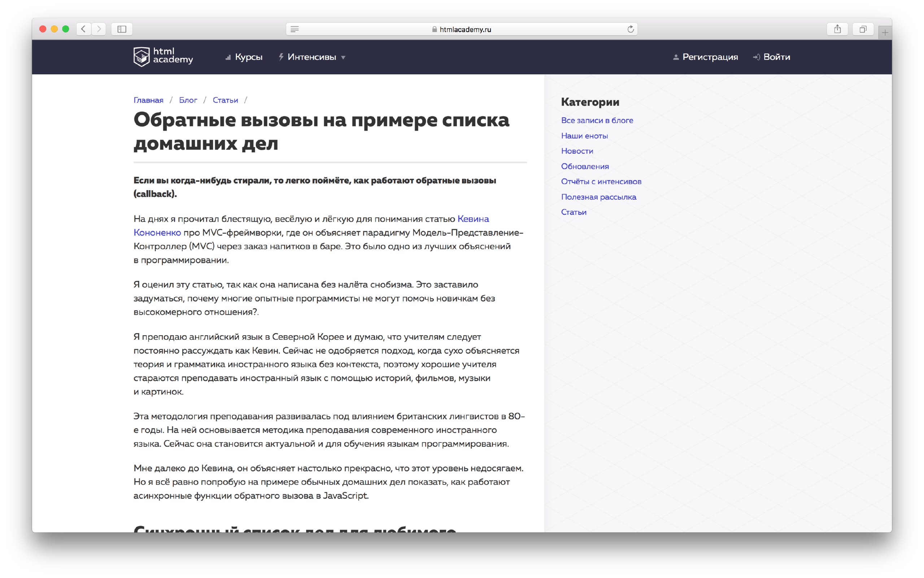
Task: Open the Регистрация link
Action: 710,57
